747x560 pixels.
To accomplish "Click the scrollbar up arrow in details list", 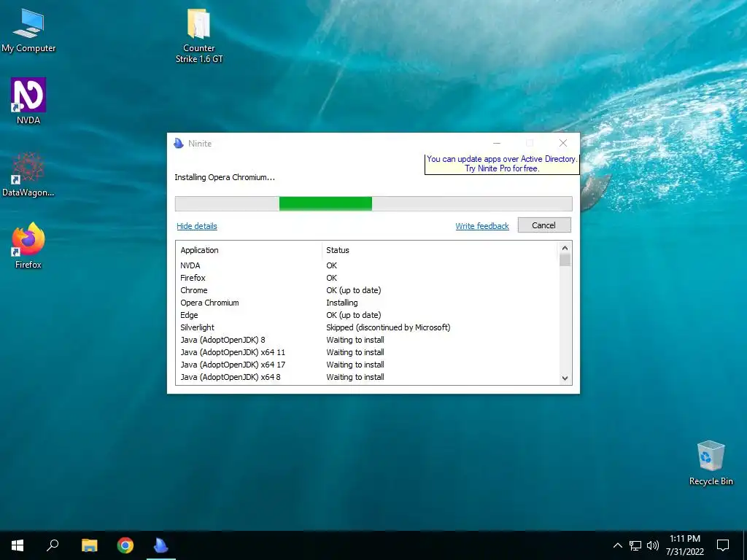I will coord(565,248).
